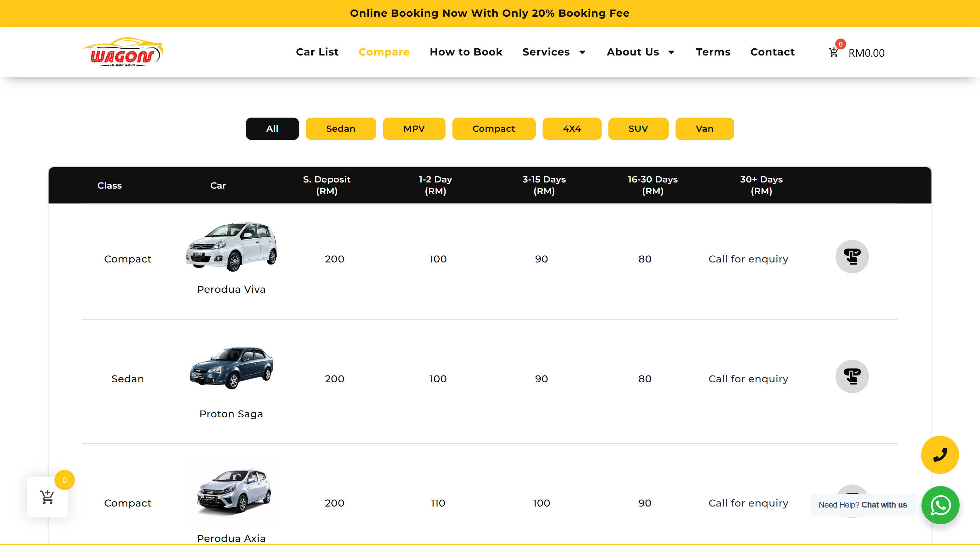Click the Perodua Axia name

click(x=231, y=538)
